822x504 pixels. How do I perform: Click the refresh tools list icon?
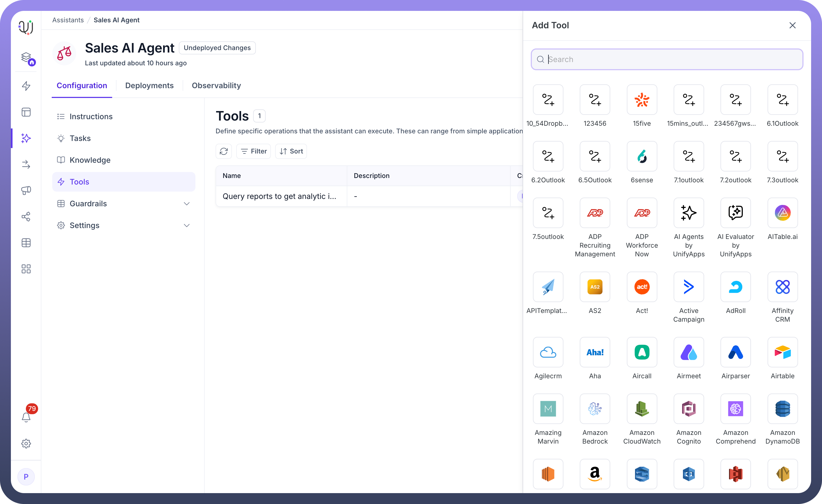pyautogui.click(x=223, y=151)
